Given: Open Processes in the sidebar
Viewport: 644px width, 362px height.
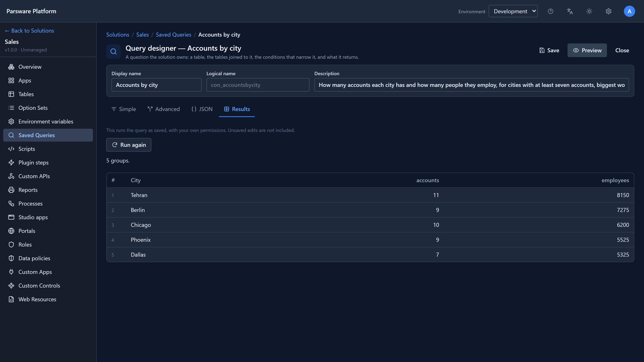Looking at the screenshot, I should (48, 204).
